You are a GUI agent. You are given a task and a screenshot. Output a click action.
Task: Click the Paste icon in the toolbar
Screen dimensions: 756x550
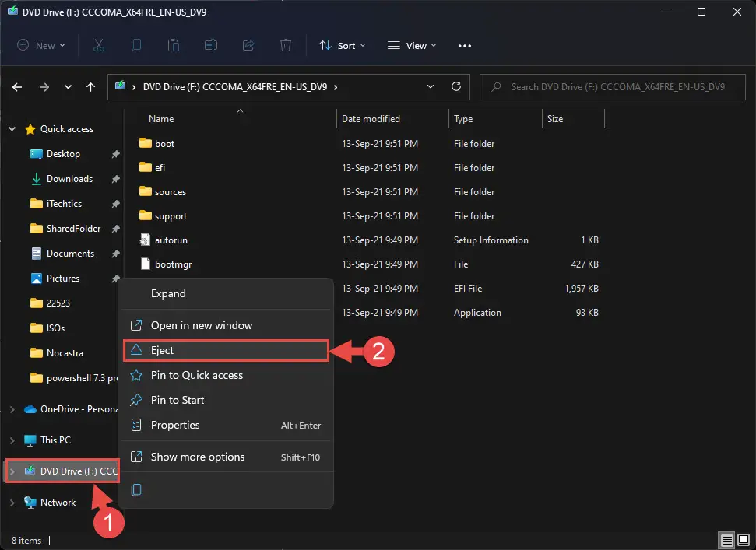[174, 45]
